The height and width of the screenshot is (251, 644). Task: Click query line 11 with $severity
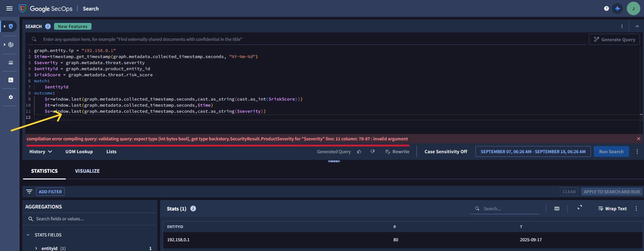(x=155, y=111)
